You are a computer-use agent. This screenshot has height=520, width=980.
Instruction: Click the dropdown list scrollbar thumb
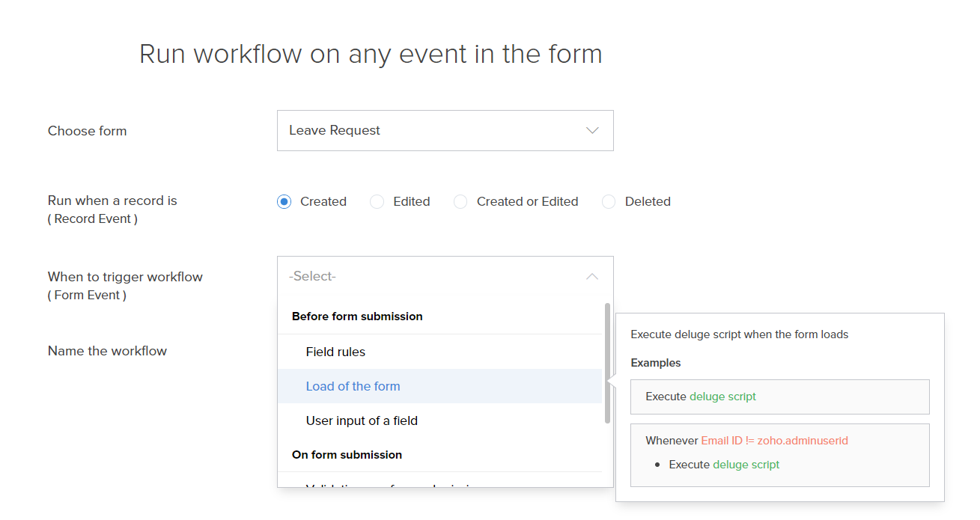(607, 363)
